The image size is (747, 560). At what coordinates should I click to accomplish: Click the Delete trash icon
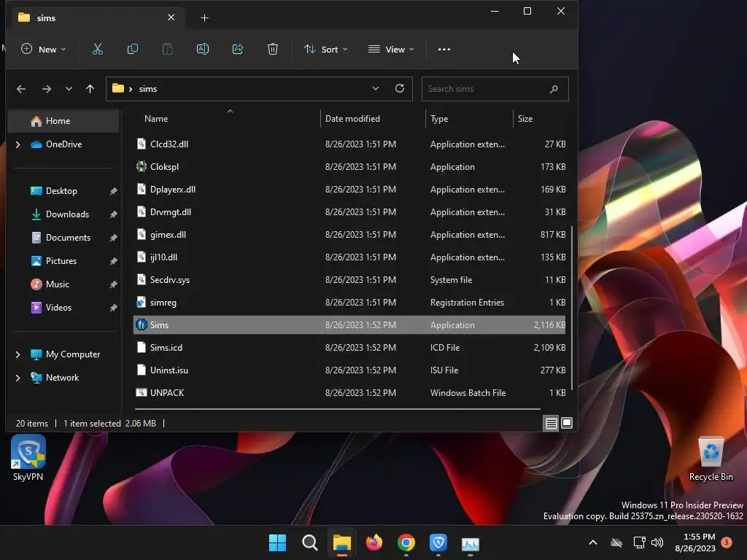pyautogui.click(x=273, y=49)
